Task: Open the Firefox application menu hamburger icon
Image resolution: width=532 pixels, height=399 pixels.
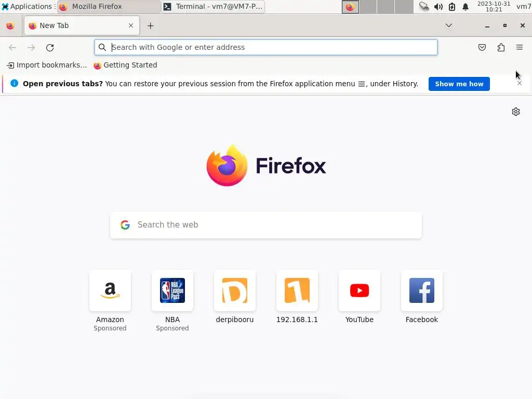Action: [519, 47]
